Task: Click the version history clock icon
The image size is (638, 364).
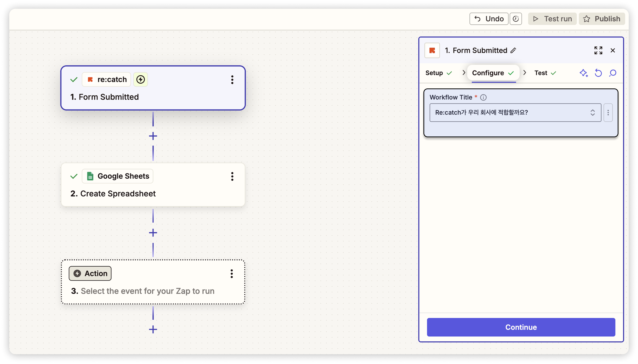Action: (x=516, y=19)
